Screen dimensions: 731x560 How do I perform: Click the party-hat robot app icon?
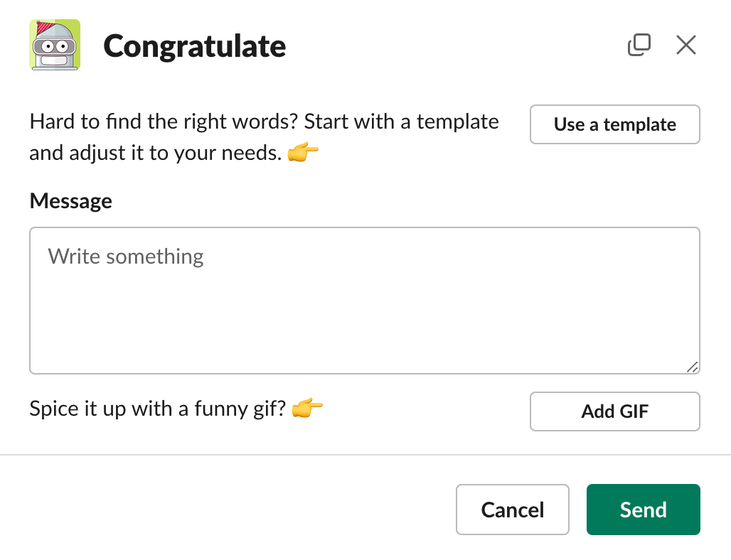55,45
